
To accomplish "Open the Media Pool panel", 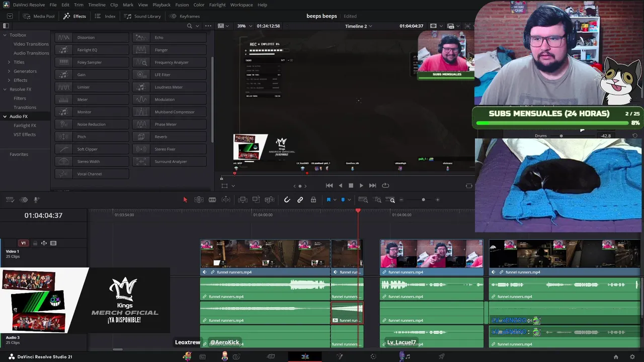I will [x=39, y=16].
